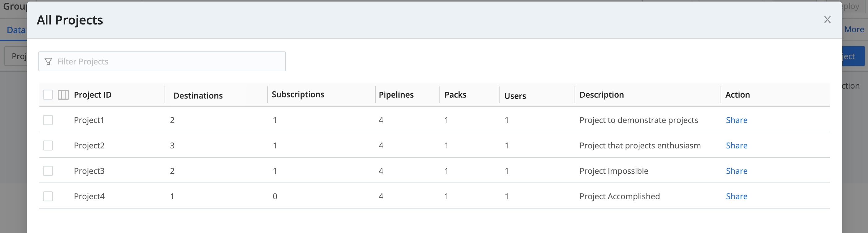Click Project1 destinations value 2
868x233 pixels.
point(172,120)
